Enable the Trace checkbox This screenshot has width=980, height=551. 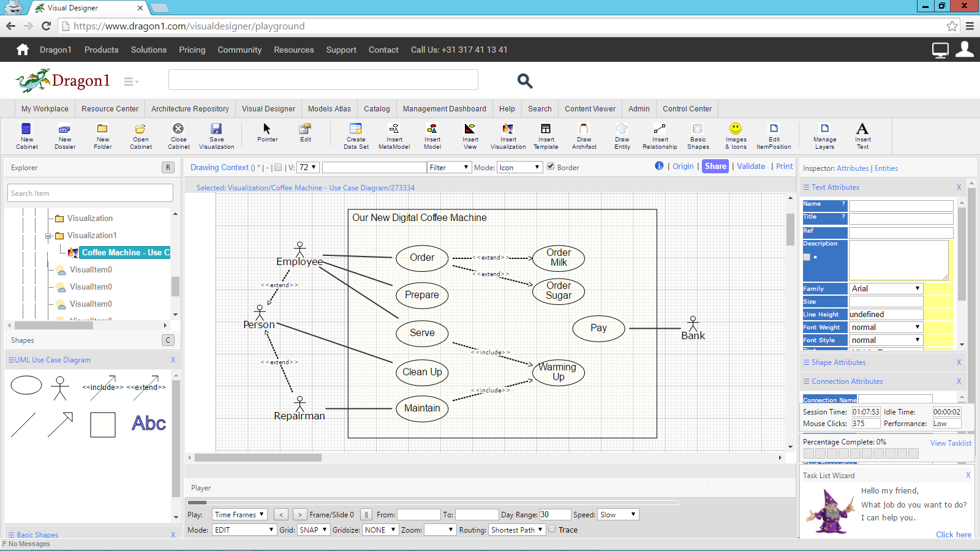[552, 529]
